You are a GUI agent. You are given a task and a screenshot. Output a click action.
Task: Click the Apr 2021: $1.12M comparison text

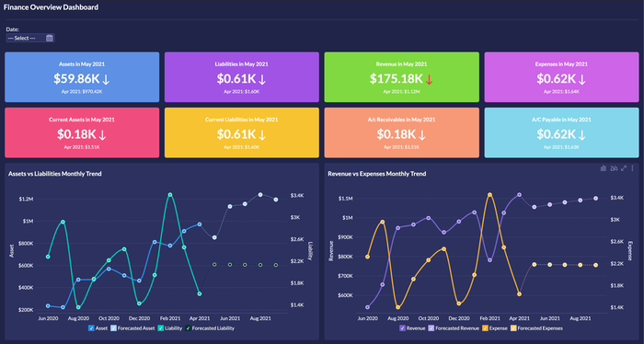click(x=401, y=92)
